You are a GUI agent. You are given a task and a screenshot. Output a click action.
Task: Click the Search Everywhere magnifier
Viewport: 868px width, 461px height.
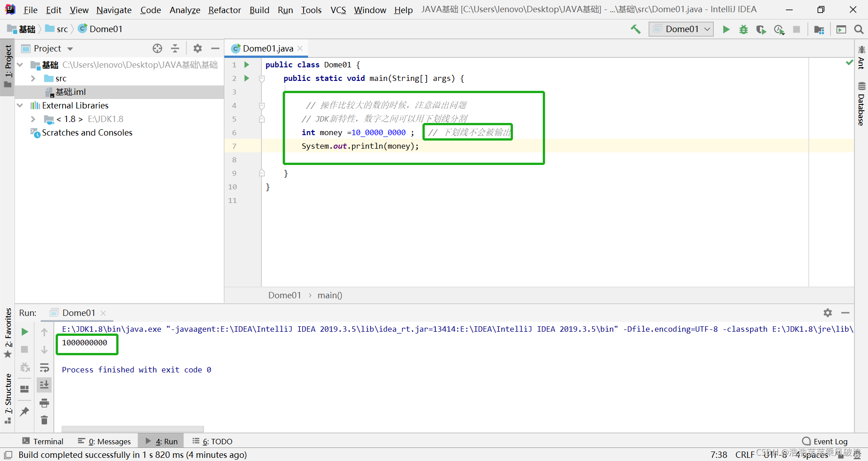tap(859, 29)
